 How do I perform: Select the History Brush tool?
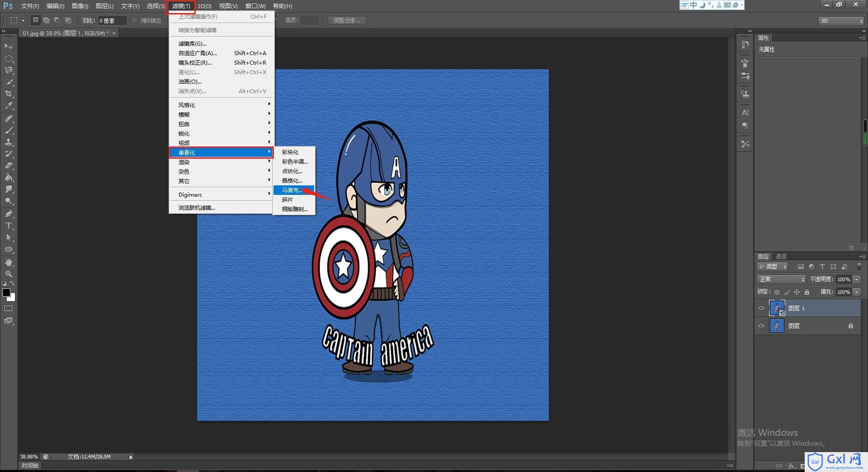coord(9,154)
